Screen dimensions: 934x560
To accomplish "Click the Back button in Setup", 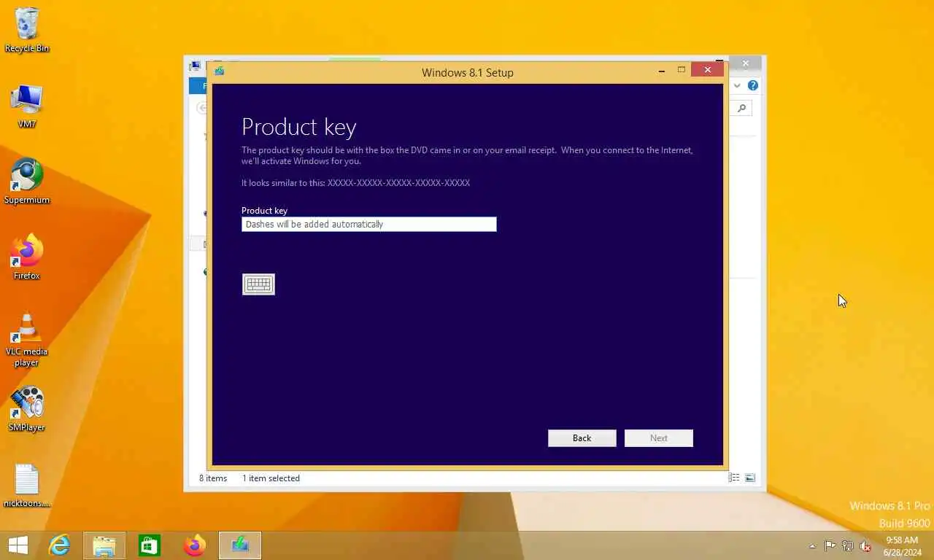I will point(582,437).
